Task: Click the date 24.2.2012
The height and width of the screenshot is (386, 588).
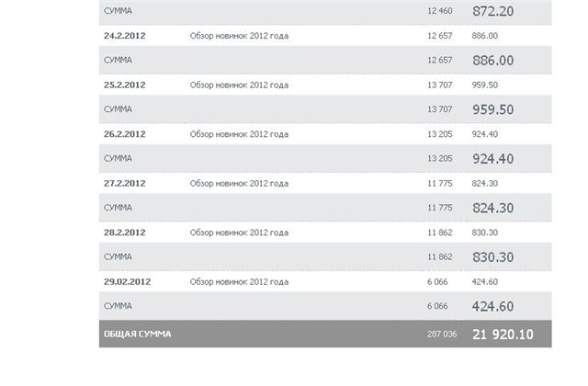Action: tap(125, 35)
